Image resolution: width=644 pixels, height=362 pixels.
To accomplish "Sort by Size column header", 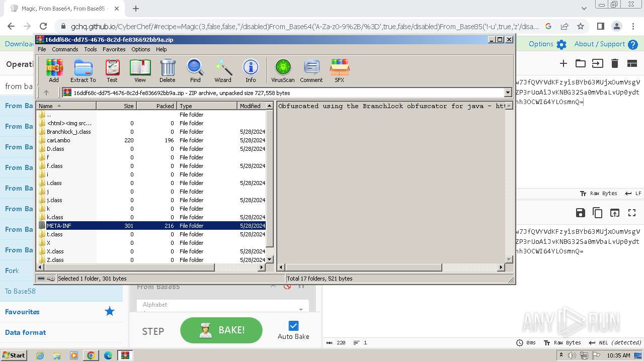I will click(x=116, y=106).
